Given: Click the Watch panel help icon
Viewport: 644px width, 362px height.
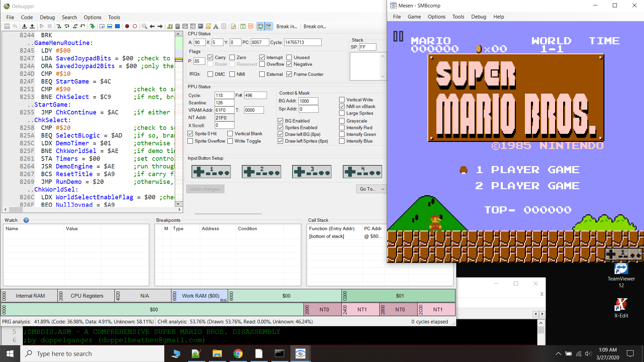Looking at the screenshot, I should point(26,220).
